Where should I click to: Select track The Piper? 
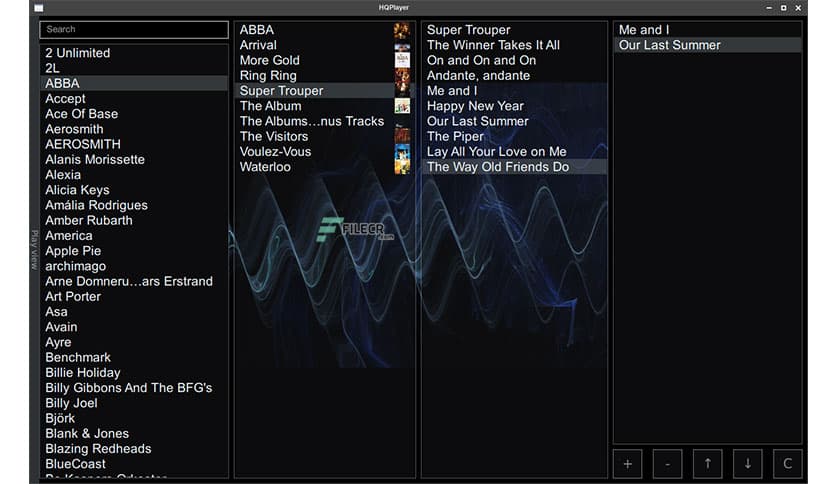[x=515, y=136]
